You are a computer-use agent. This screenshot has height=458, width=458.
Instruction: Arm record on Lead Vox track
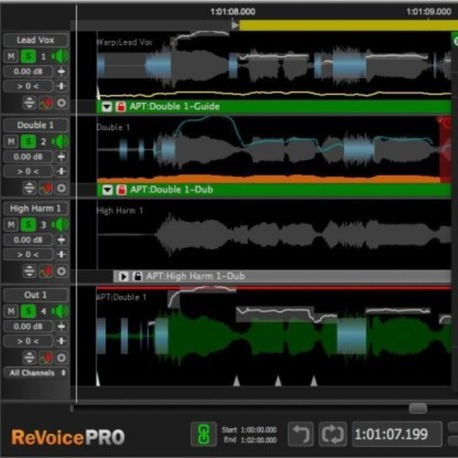point(61,103)
